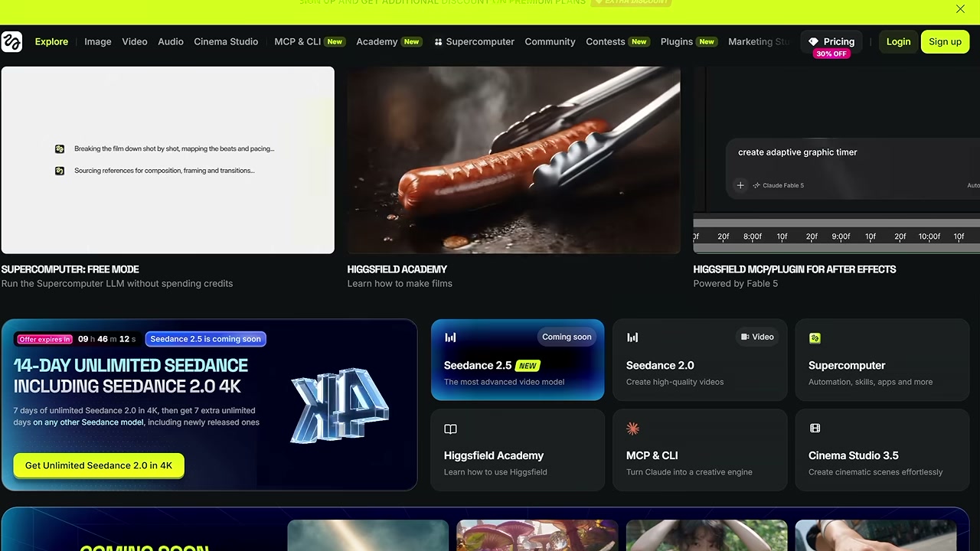Open the Audio menu

point(171,41)
